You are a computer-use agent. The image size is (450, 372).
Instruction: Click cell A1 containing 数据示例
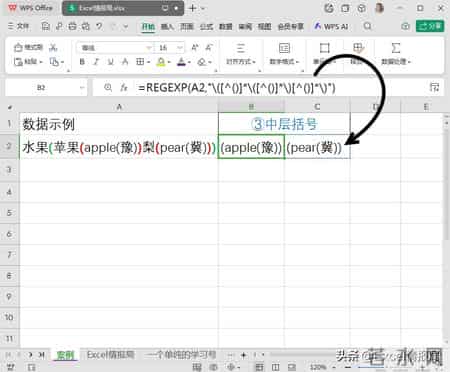point(119,124)
